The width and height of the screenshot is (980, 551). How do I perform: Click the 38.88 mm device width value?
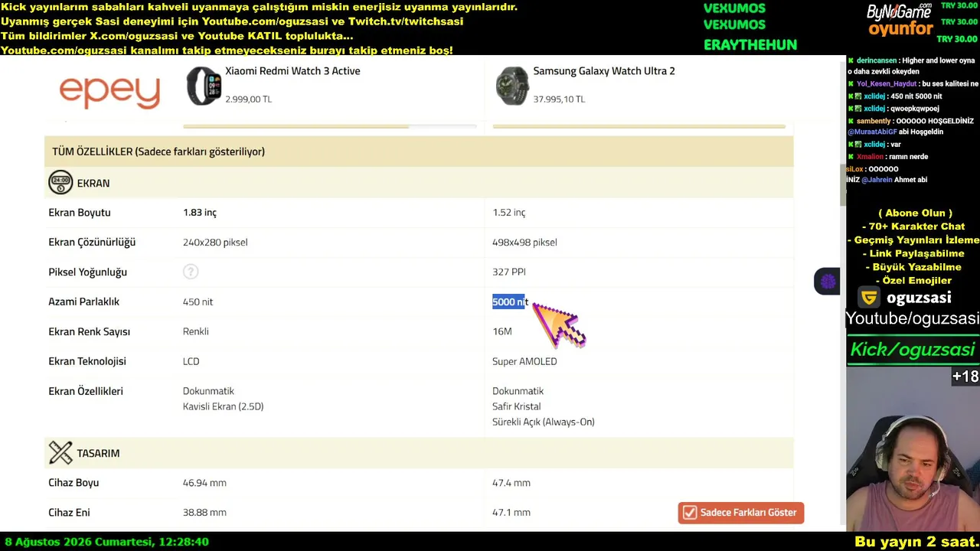[x=204, y=513]
